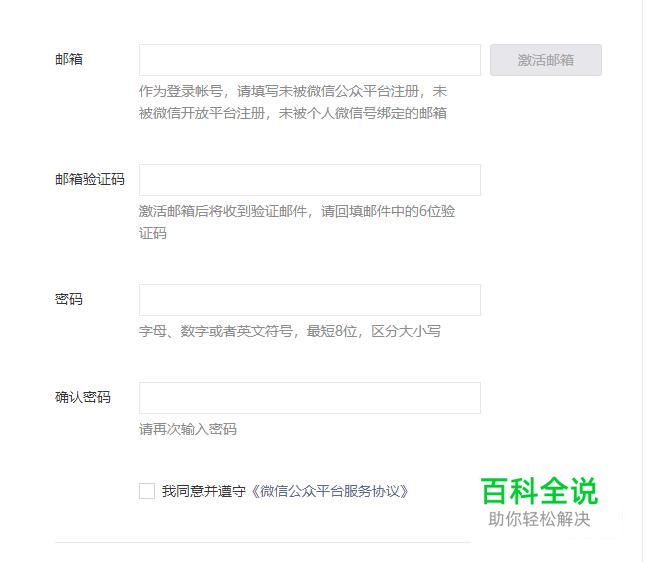
Task: Open the 《微信公众平台服务协议》 link
Action: [x=330, y=491]
